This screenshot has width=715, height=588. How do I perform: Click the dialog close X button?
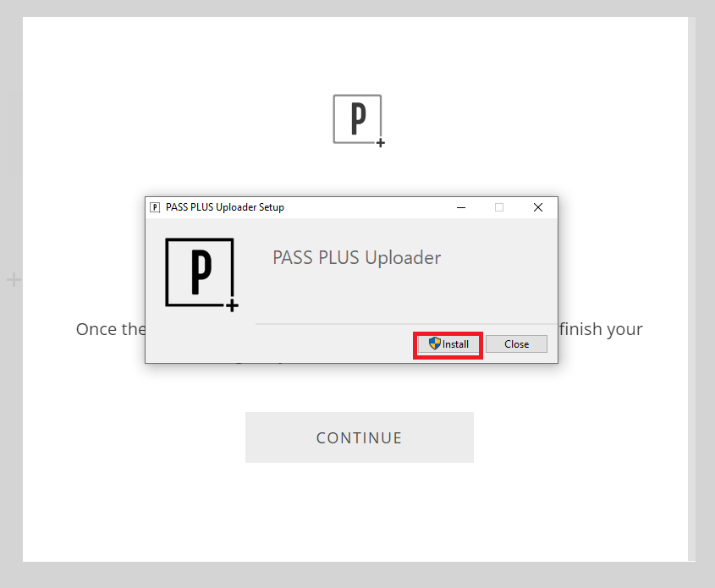point(538,206)
